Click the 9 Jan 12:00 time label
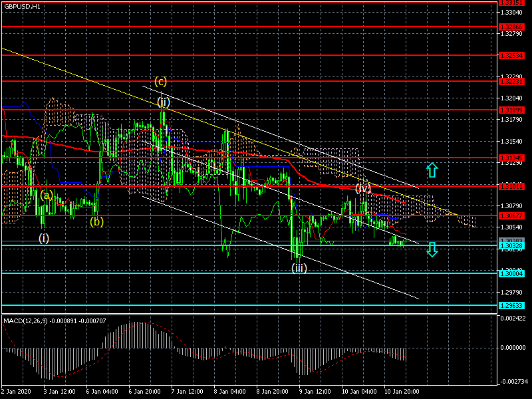Screen dimensions: 532x399 (315, 391)
